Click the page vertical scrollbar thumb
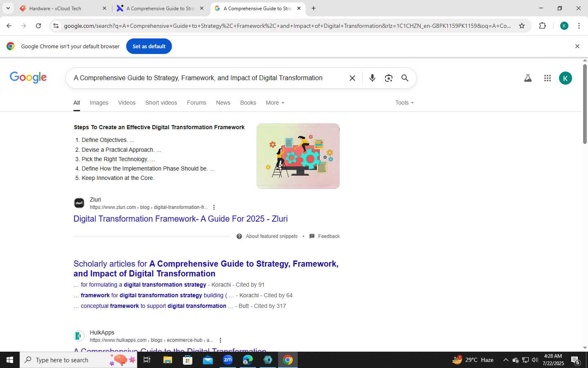Image resolution: width=588 pixels, height=368 pixels. pos(585,104)
